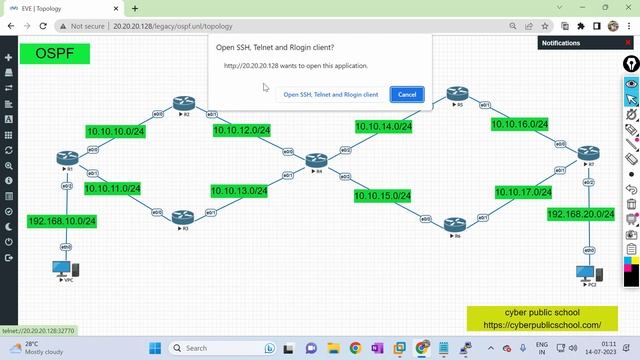Open the grid icon in the sidebar
Viewport: 640px width, 360px height.
[x=9, y=135]
